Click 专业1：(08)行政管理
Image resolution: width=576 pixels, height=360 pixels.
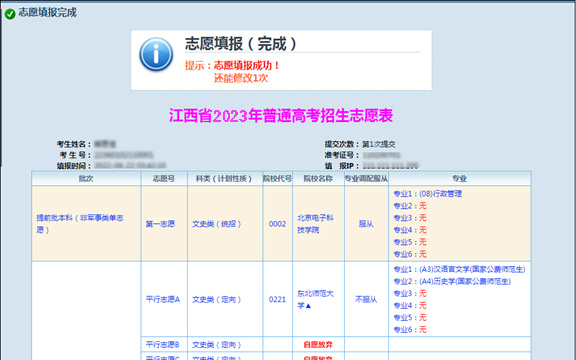coord(428,194)
